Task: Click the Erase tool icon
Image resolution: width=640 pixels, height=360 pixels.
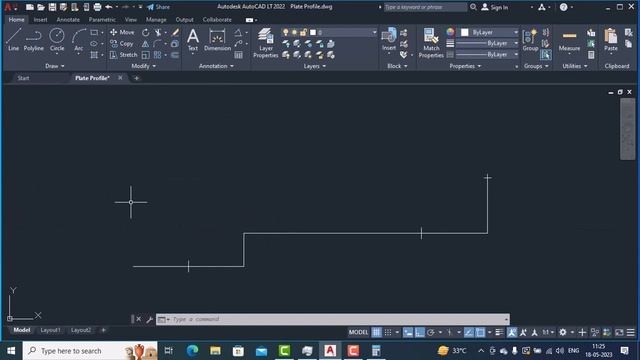Action: click(175, 32)
